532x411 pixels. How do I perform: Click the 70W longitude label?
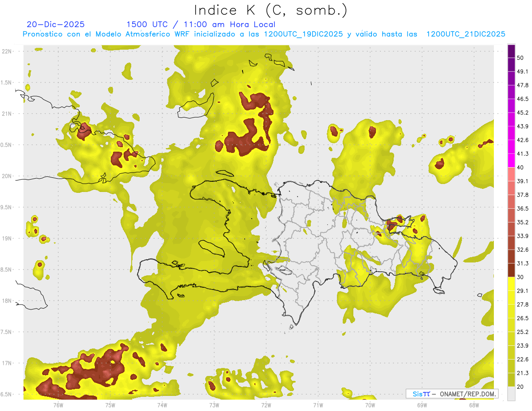(370, 405)
